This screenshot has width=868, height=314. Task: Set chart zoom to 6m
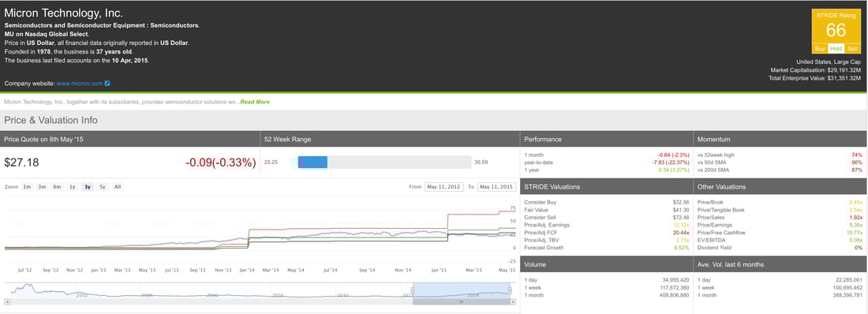[x=57, y=187]
